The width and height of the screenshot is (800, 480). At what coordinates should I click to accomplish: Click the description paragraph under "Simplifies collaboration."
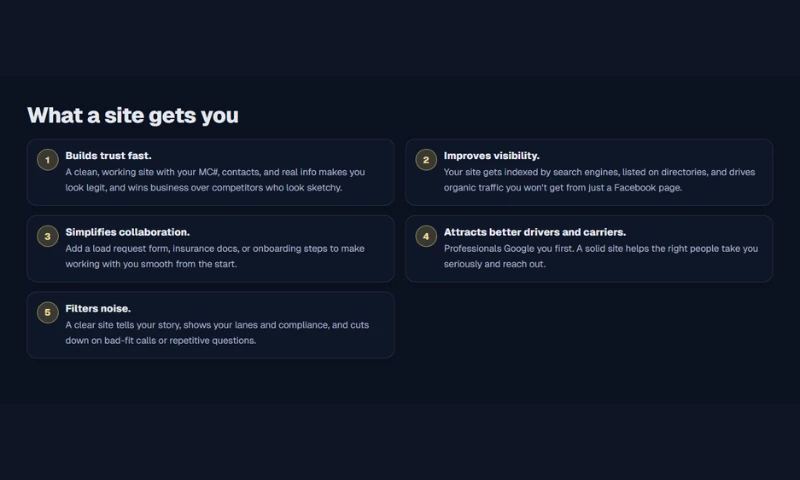[215, 256]
